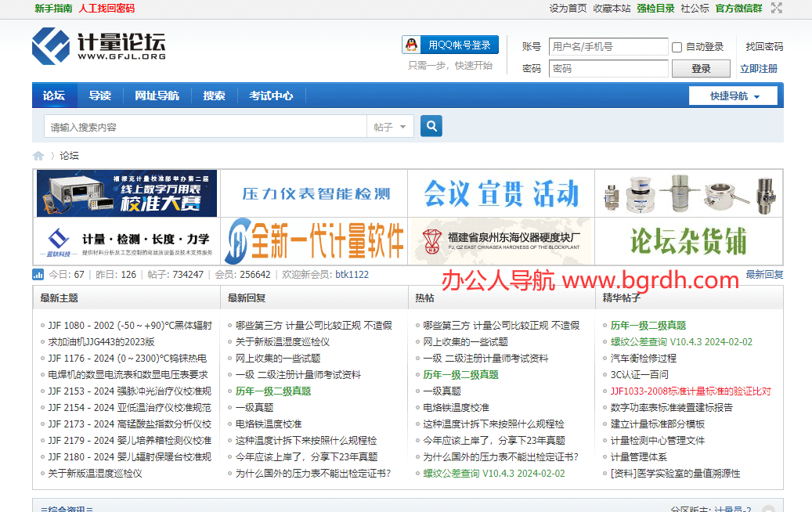This screenshot has width=812, height=512.
Task: Click the bar-chart statistics icon before 今日: 67
Action: point(38,275)
